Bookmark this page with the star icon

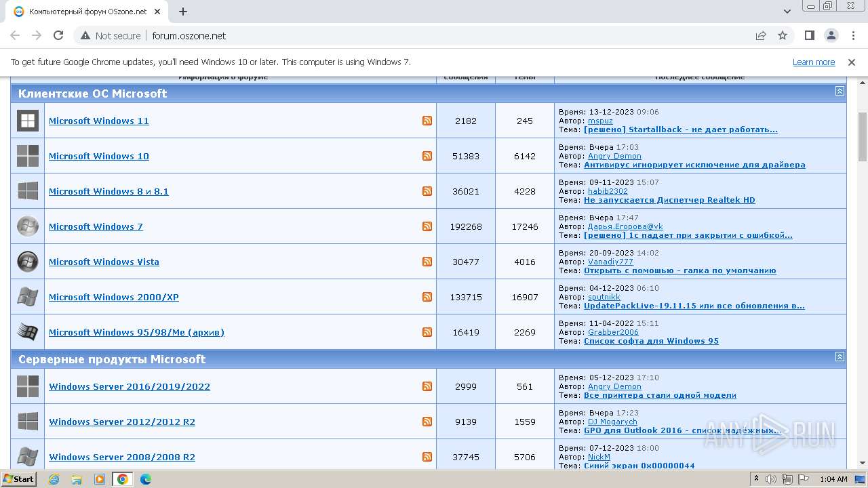click(783, 35)
